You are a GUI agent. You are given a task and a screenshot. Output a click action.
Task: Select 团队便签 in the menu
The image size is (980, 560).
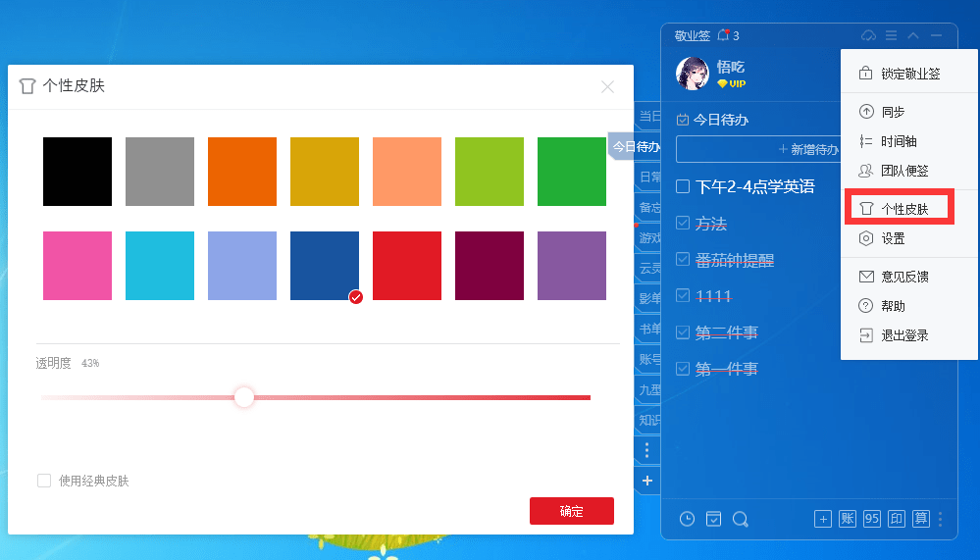(909, 171)
